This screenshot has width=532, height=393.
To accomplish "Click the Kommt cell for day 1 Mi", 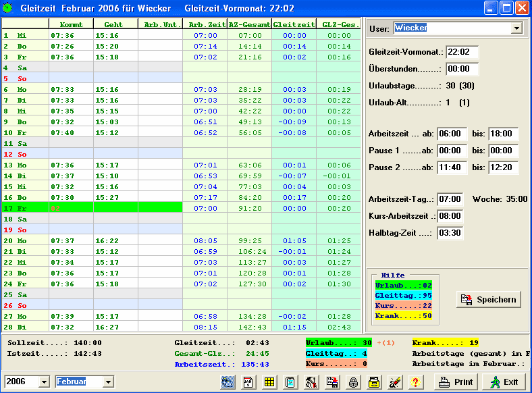I will click(72, 35).
